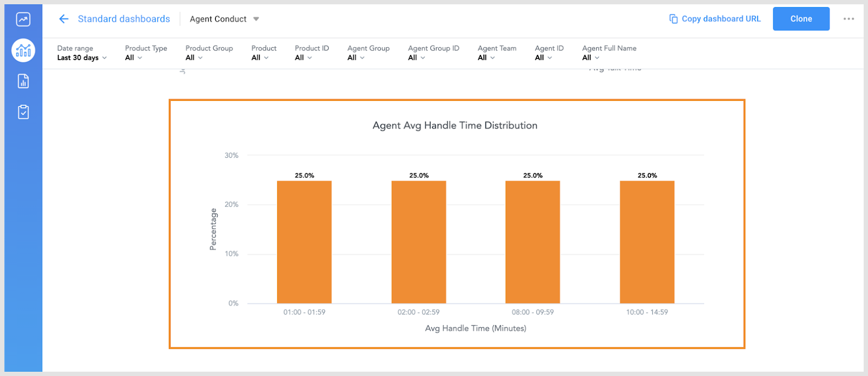Click the Clone button
Image resolution: width=868 pixels, height=376 pixels.
pyautogui.click(x=801, y=18)
